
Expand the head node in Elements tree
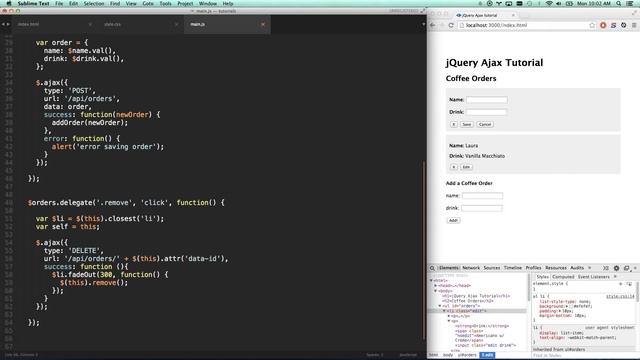point(436,286)
